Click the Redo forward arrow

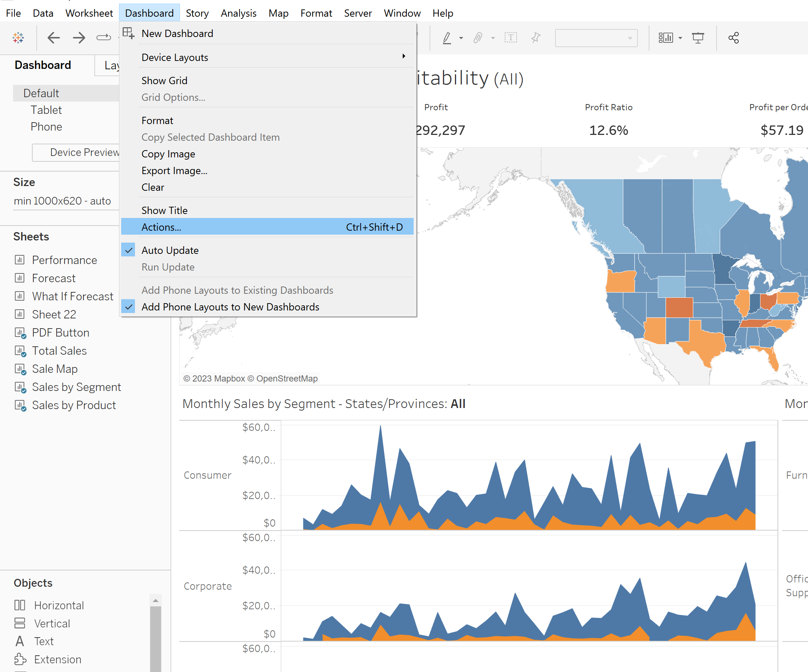click(79, 38)
